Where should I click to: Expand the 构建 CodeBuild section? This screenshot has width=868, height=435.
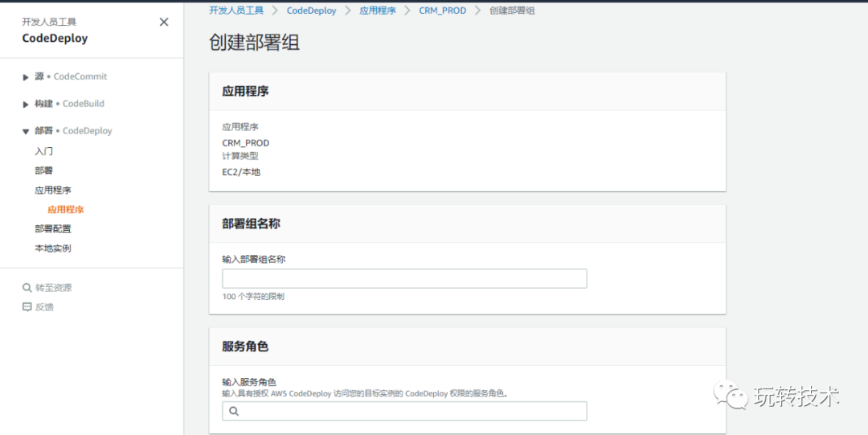pyautogui.click(x=26, y=105)
